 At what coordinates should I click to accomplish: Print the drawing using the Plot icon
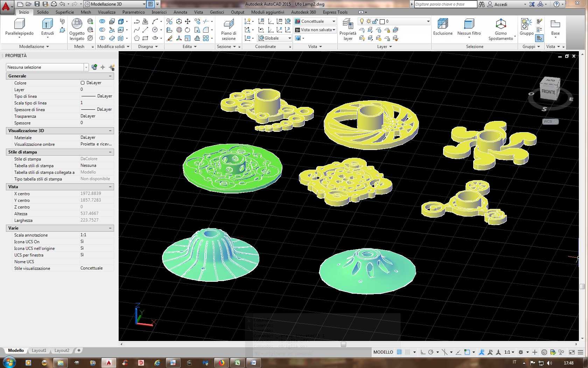pyautogui.click(x=54, y=4)
